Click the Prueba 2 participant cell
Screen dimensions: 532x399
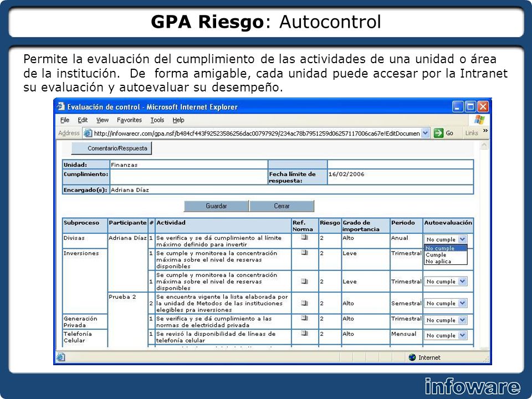pyautogui.click(x=127, y=319)
